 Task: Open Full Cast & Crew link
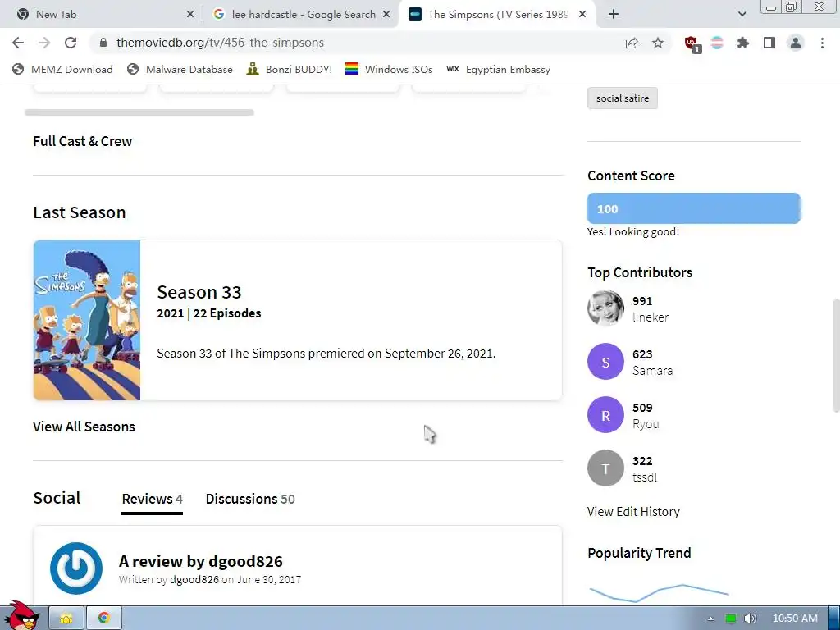coord(83,141)
